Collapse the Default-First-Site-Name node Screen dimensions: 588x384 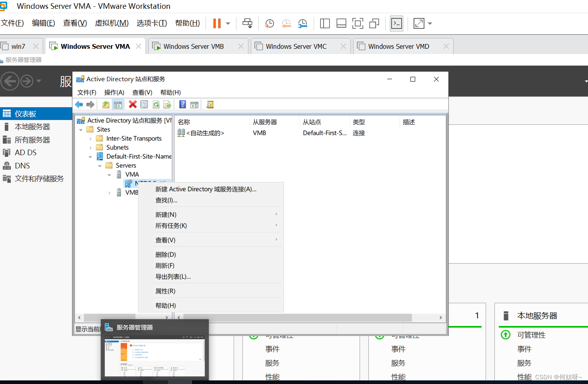pyautogui.click(x=90, y=157)
